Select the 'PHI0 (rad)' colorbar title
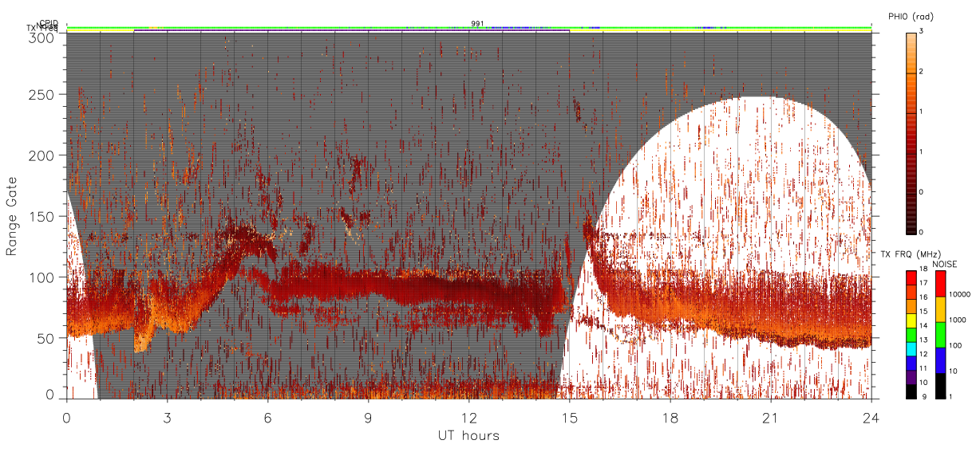Image resolution: width=980 pixels, height=452 pixels. pyautogui.click(x=911, y=17)
